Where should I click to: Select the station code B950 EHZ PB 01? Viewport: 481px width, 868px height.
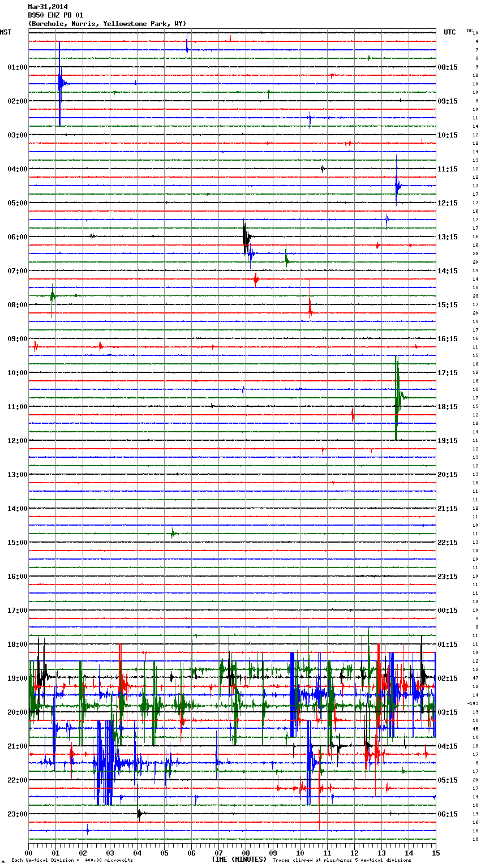55,15
